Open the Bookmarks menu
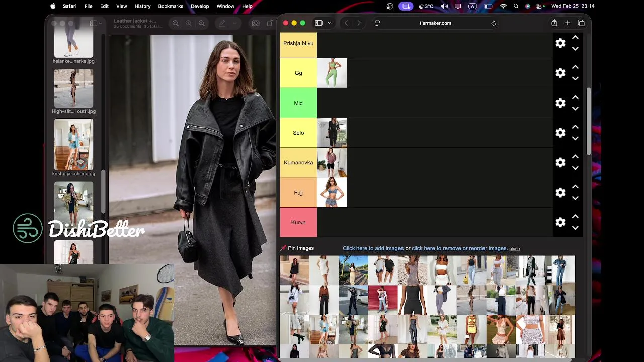The height and width of the screenshot is (362, 644). (171, 6)
